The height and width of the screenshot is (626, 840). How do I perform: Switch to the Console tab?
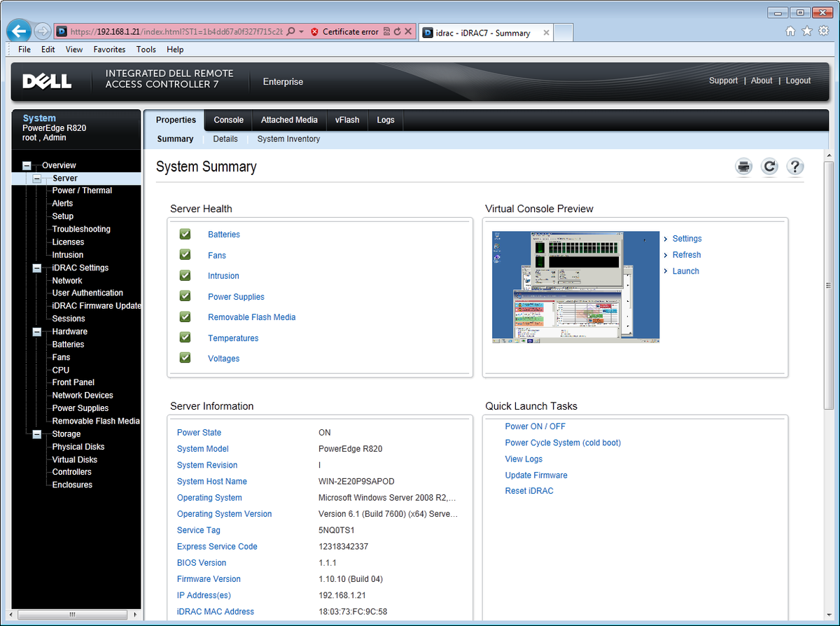point(228,120)
